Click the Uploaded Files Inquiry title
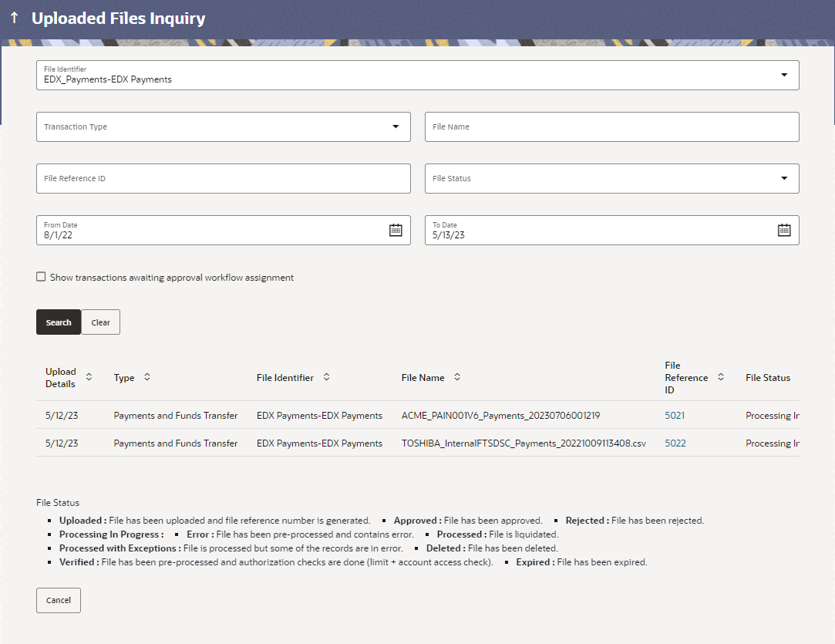This screenshot has width=835, height=644. click(x=118, y=18)
